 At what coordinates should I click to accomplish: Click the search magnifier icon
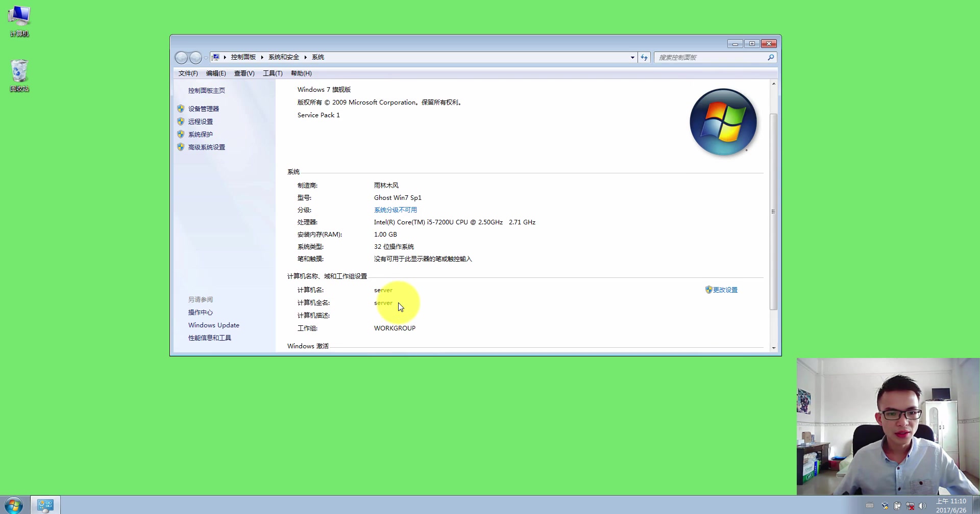(x=771, y=57)
